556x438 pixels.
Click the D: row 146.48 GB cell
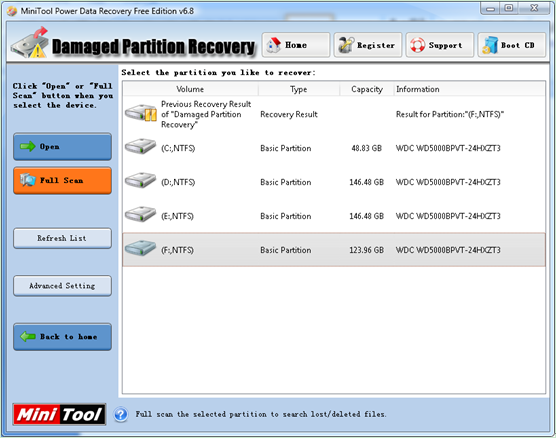click(x=367, y=182)
